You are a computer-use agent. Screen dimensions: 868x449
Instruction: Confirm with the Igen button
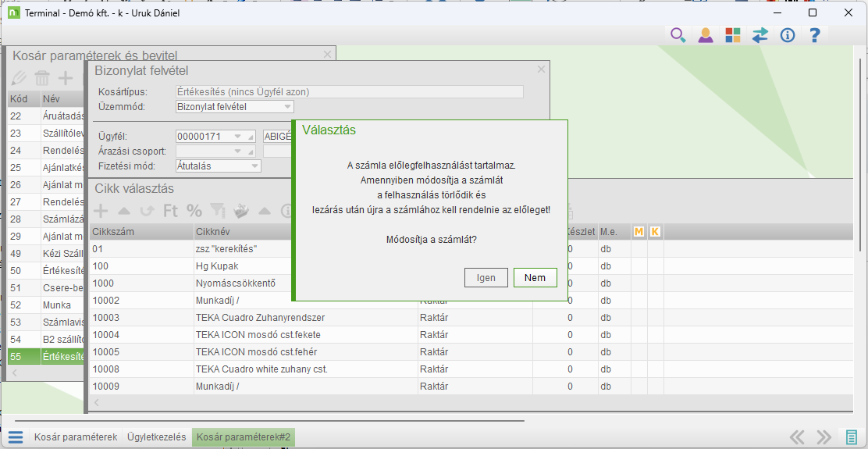click(x=486, y=278)
